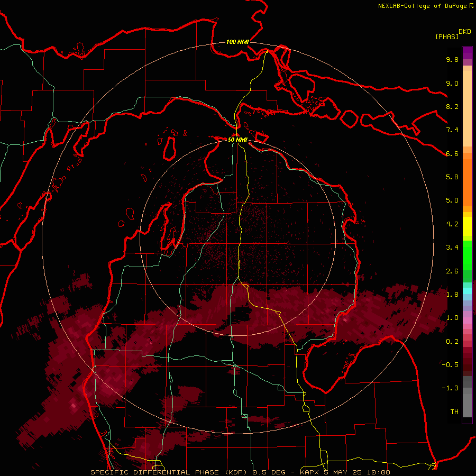Image resolution: width=476 pixels, height=476 pixels.
Task: Click the 1.8 scale value
Action: (x=452, y=295)
